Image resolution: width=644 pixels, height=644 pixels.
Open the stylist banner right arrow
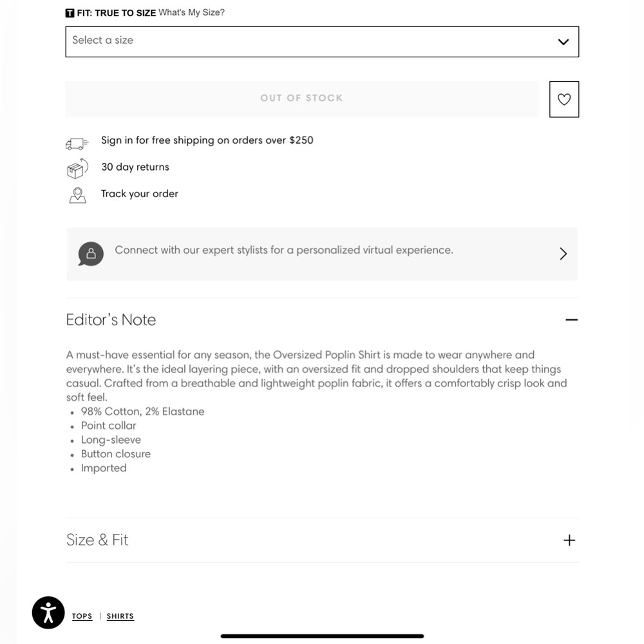coord(563,254)
